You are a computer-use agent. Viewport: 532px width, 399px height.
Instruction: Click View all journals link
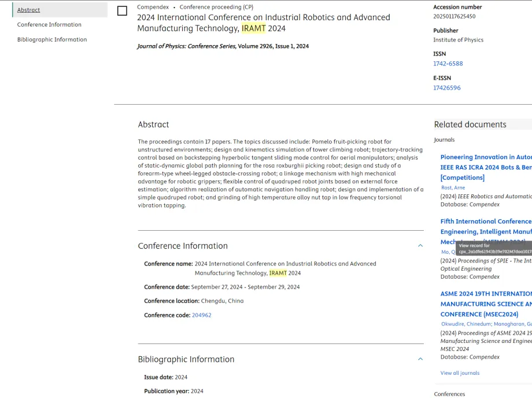(460, 373)
